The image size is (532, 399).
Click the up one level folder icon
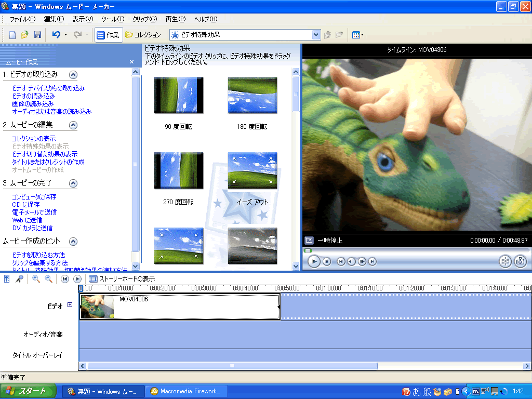(x=327, y=35)
